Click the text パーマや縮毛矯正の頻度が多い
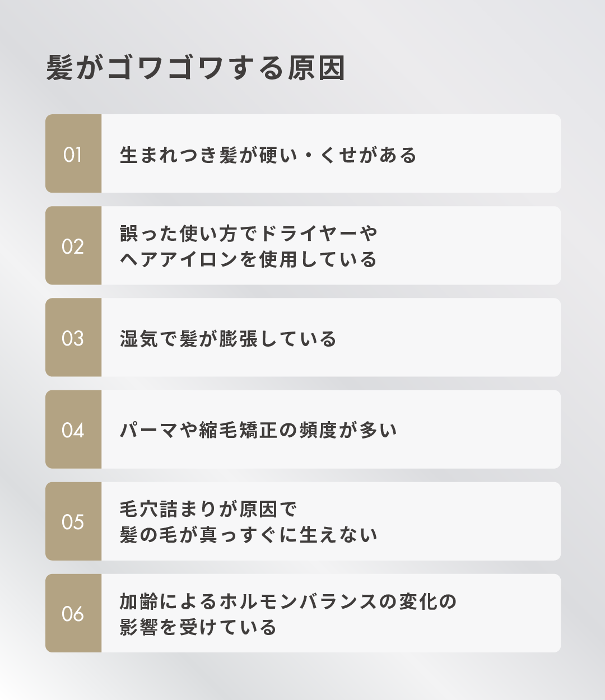This screenshot has width=605, height=700. point(258,430)
